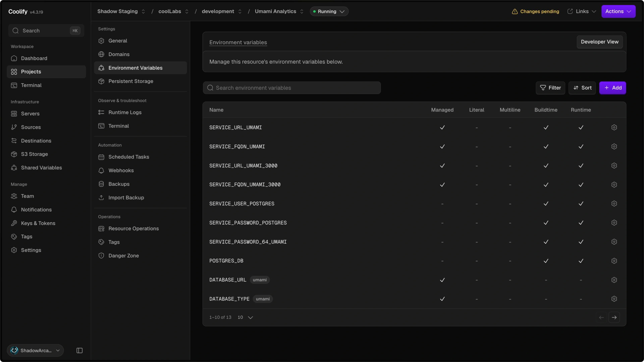Go to next page of variables
Viewport: 644px width, 362px height.
click(x=614, y=317)
